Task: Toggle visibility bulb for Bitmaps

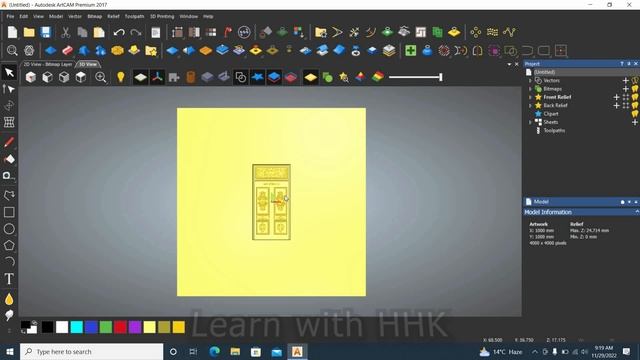Action: 636,89
